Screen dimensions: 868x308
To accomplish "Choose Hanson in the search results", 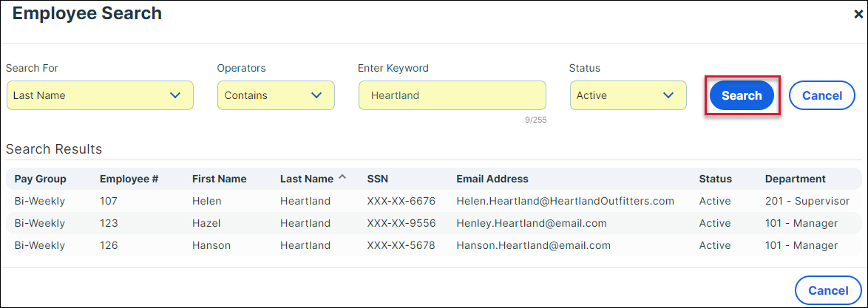I will (211, 245).
